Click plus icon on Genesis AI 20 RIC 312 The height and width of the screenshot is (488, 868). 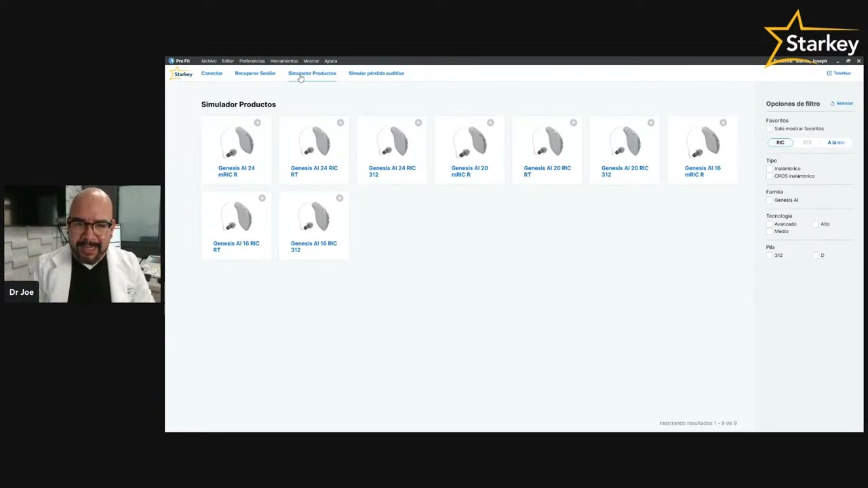coord(651,123)
